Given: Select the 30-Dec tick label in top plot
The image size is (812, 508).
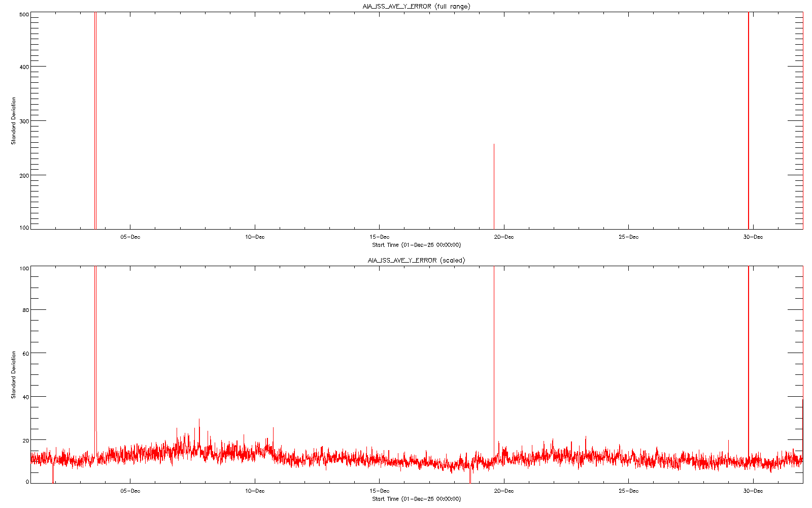Looking at the screenshot, I should (753, 237).
